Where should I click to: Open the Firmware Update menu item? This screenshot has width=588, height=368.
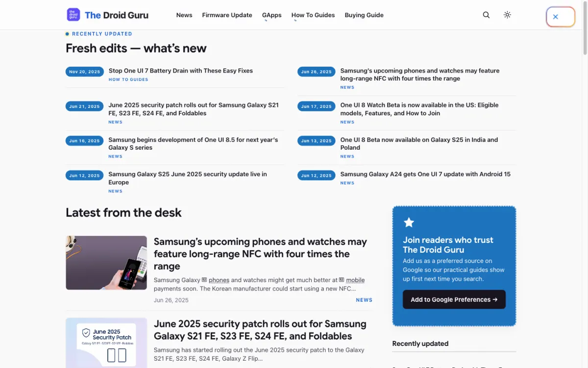click(x=227, y=15)
